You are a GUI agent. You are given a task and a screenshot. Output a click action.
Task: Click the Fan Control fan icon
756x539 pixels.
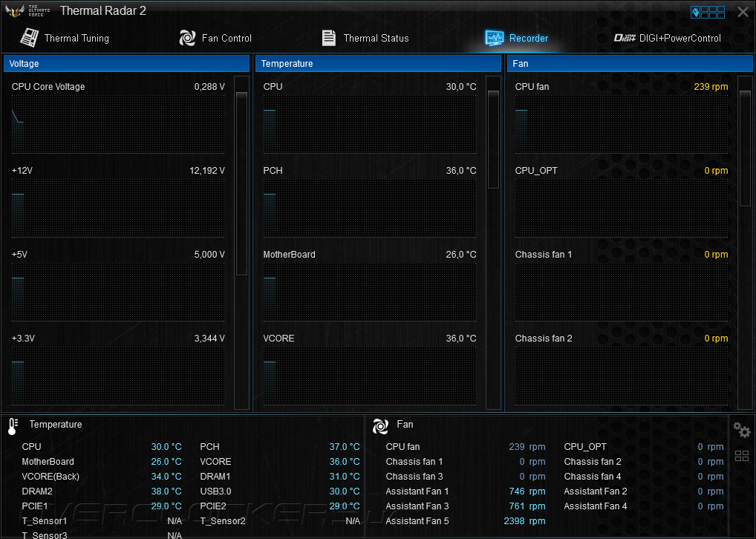(x=188, y=38)
